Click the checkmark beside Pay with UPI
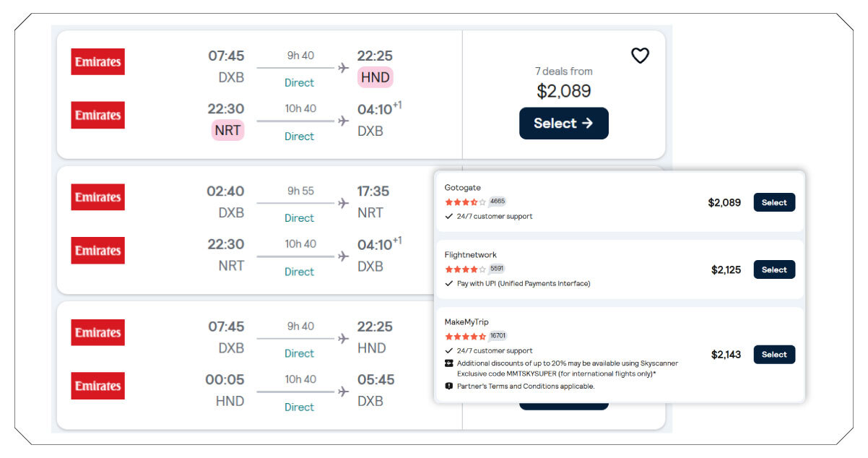 tap(448, 283)
